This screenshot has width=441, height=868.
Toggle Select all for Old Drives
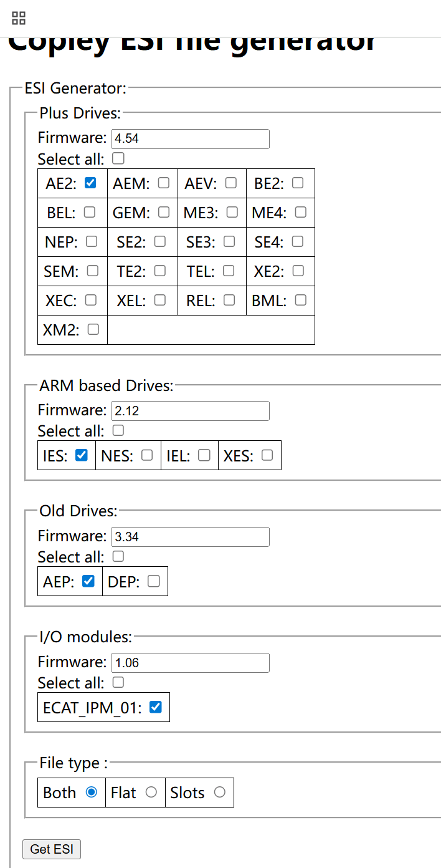pos(118,556)
